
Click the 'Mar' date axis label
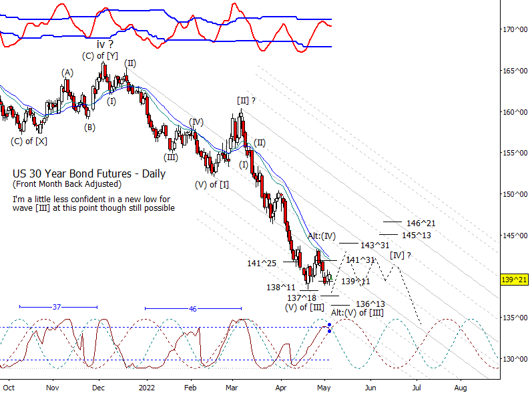click(232, 388)
